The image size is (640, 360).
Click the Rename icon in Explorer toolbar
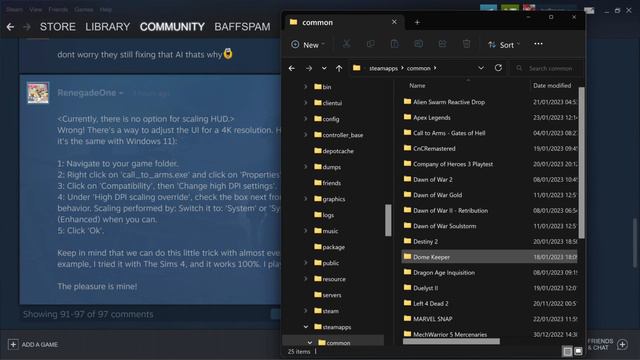pyautogui.click(x=418, y=44)
